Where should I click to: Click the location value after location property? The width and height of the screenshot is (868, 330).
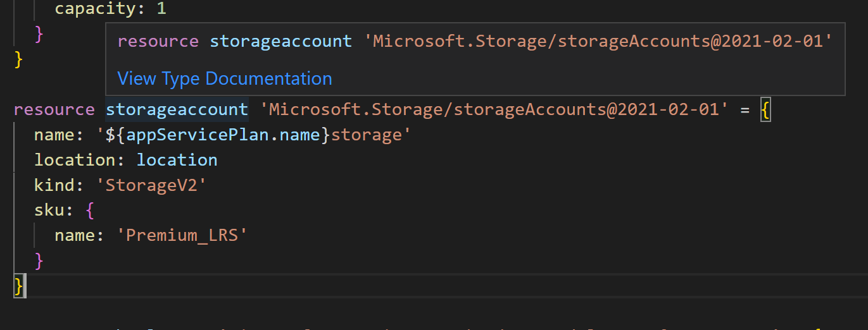point(177,160)
